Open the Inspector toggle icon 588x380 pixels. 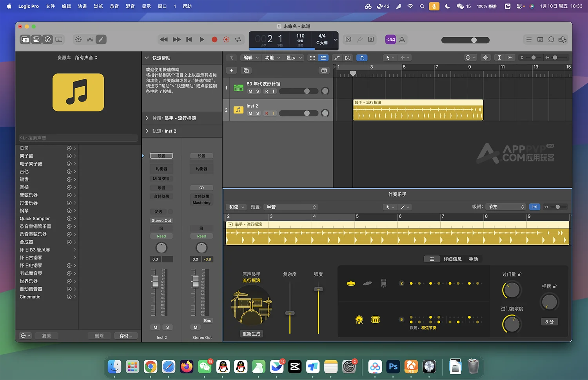(36, 40)
